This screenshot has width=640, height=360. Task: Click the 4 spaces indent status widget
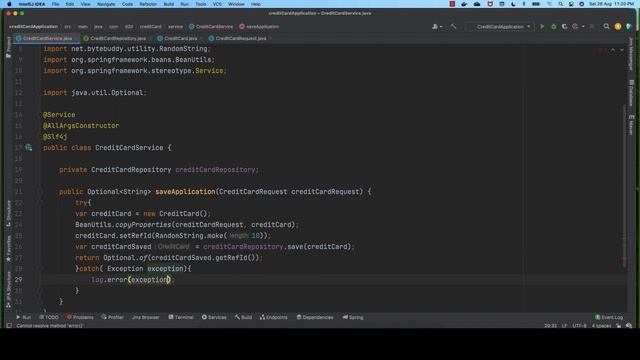[x=601, y=326]
